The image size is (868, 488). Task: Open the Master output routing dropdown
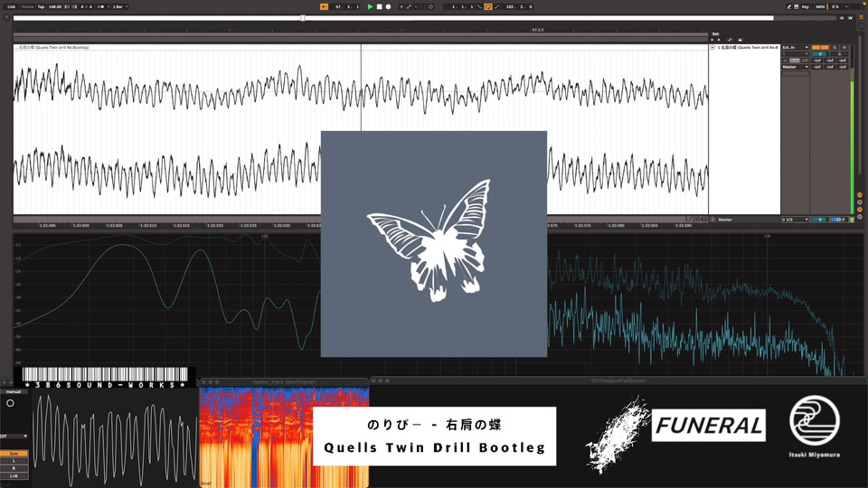click(x=796, y=67)
